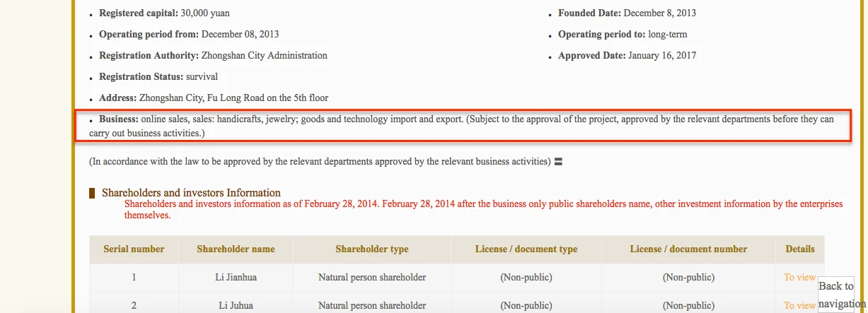Select the Shareholder type column header
This screenshot has height=313, width=868.
click(372, 249)
